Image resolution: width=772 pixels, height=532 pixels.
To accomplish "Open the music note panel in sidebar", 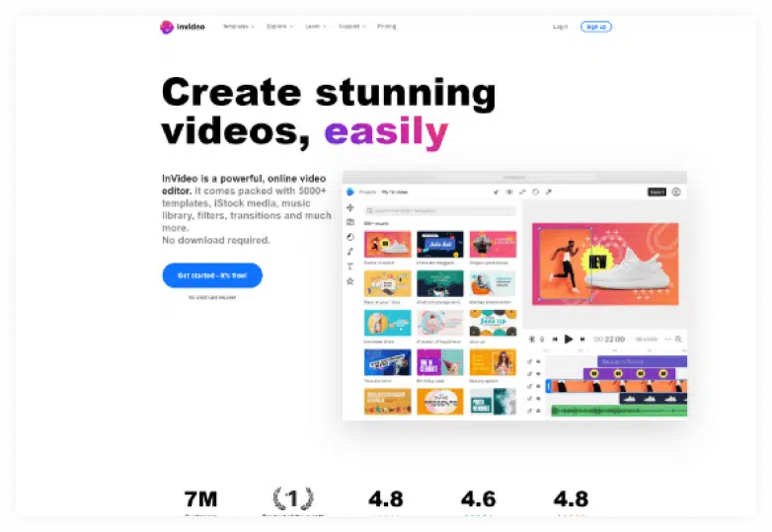I will tap(350, 252).
